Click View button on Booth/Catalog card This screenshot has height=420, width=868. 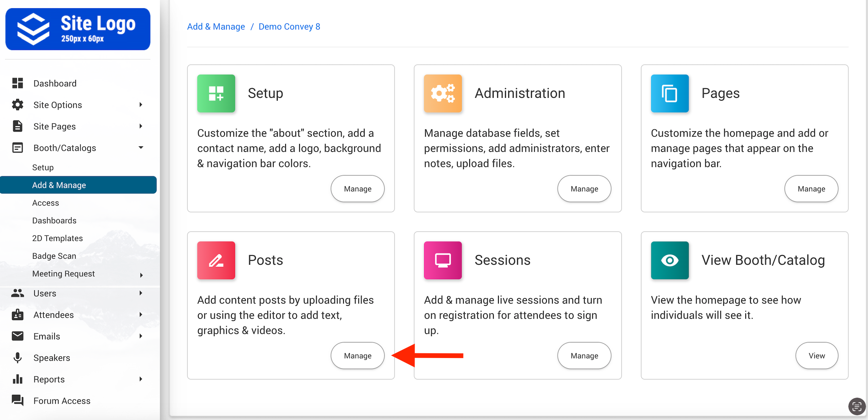tap(817, 355)
